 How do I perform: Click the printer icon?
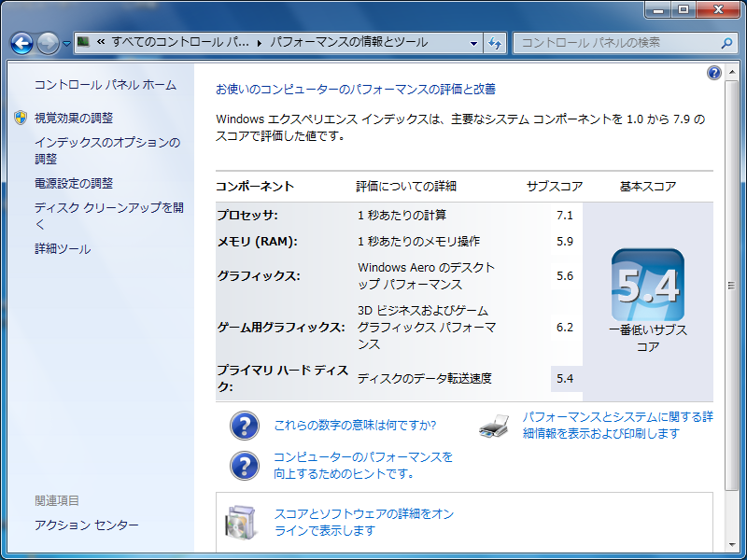point(494,426)
